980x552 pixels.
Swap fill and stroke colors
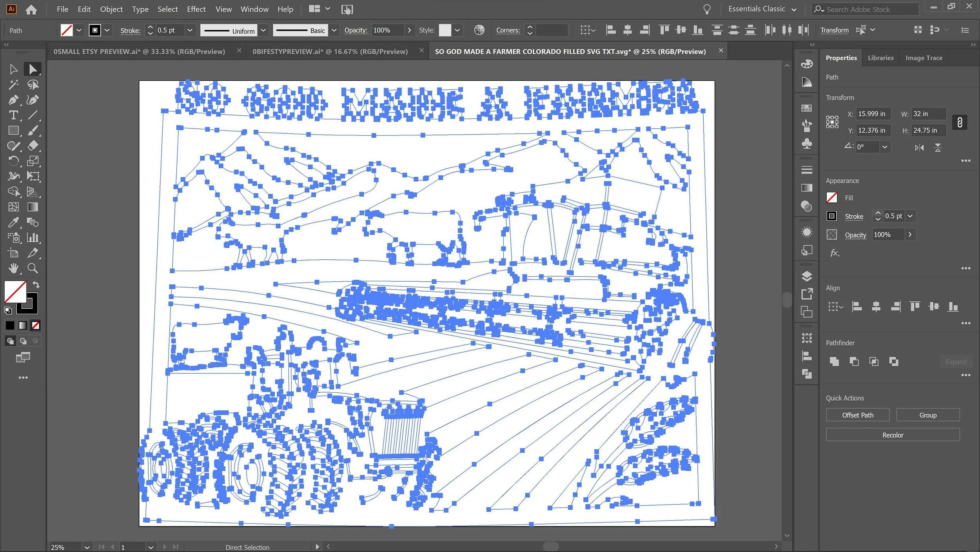36,284
